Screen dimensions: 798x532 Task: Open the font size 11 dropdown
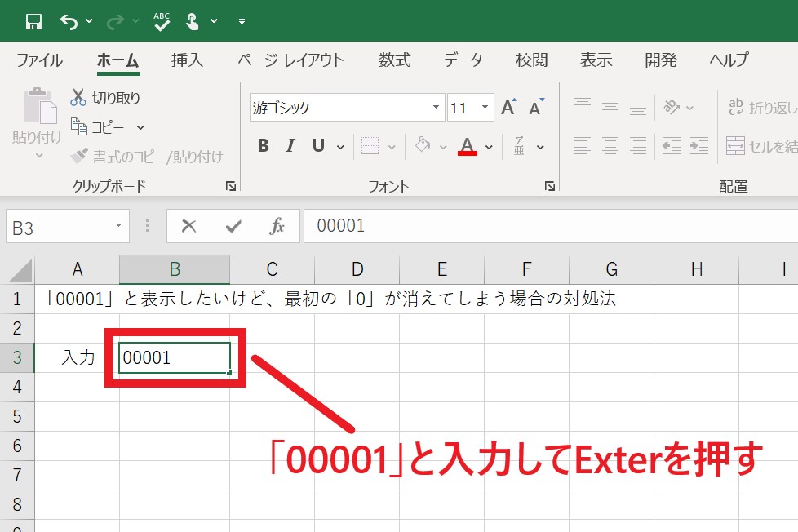(485, 107)
